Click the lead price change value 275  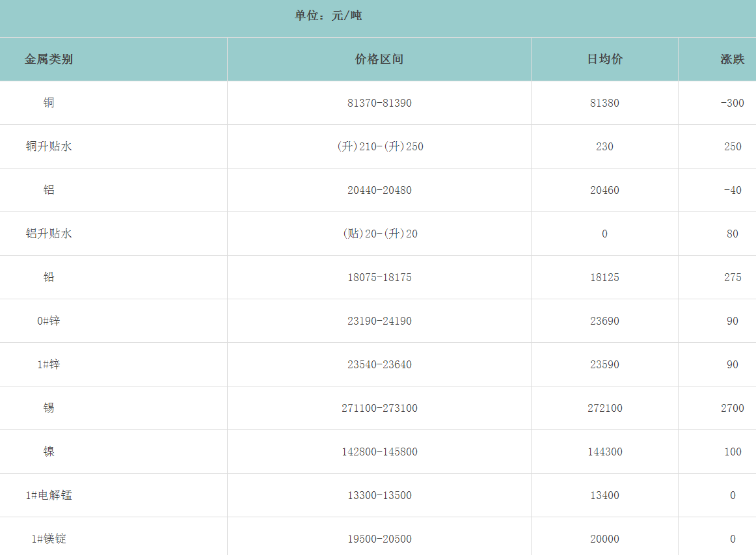click(x=732, y=277)
